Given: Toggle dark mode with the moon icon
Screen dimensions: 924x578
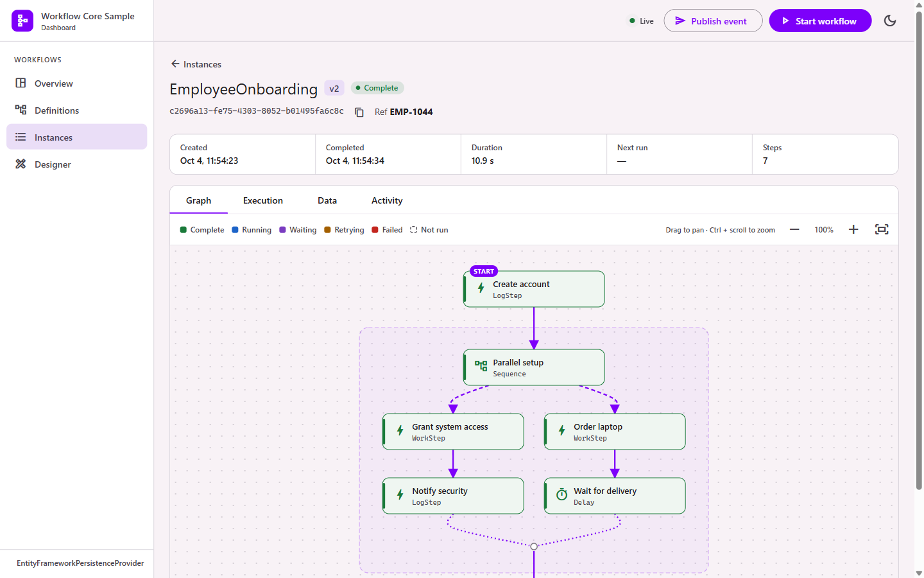Looking at the screenshot, I should click(890, 21).
